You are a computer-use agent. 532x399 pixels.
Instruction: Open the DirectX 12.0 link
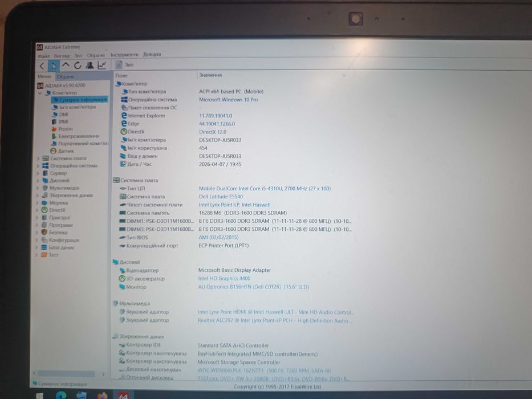point(213,132)
